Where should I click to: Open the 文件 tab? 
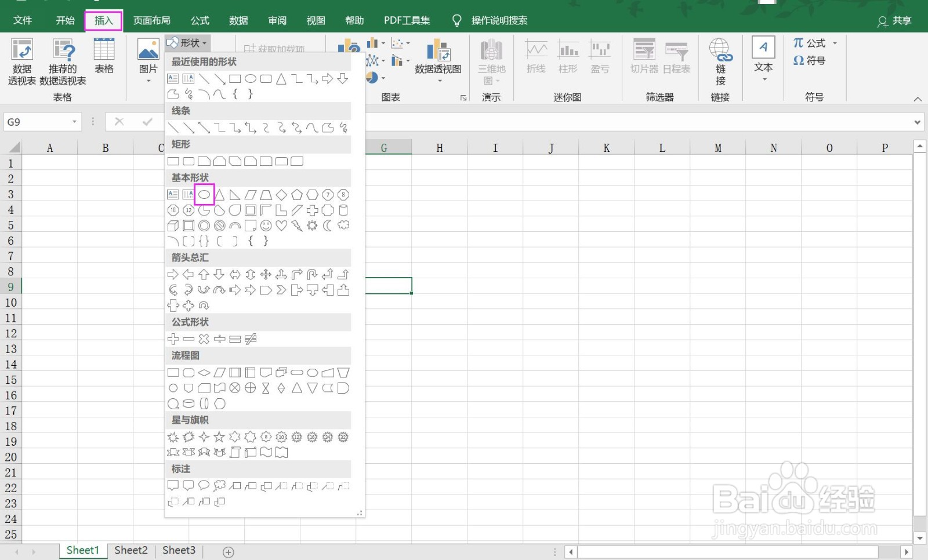click(23, 20)
